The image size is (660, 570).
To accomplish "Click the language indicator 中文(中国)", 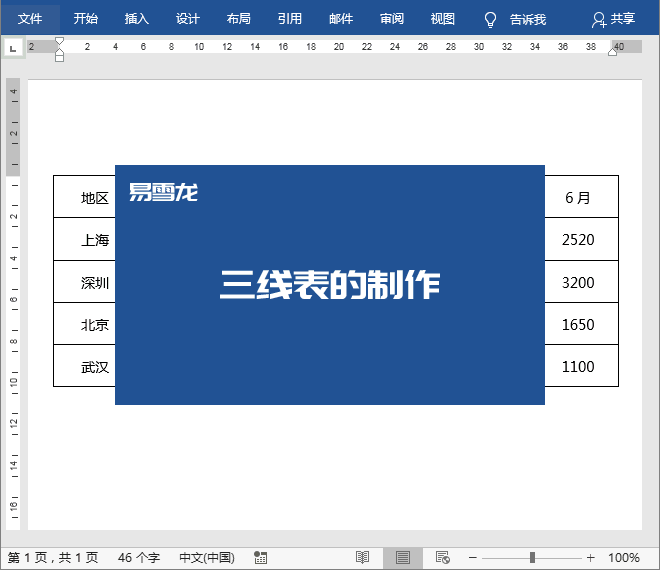I will [207, 558].
